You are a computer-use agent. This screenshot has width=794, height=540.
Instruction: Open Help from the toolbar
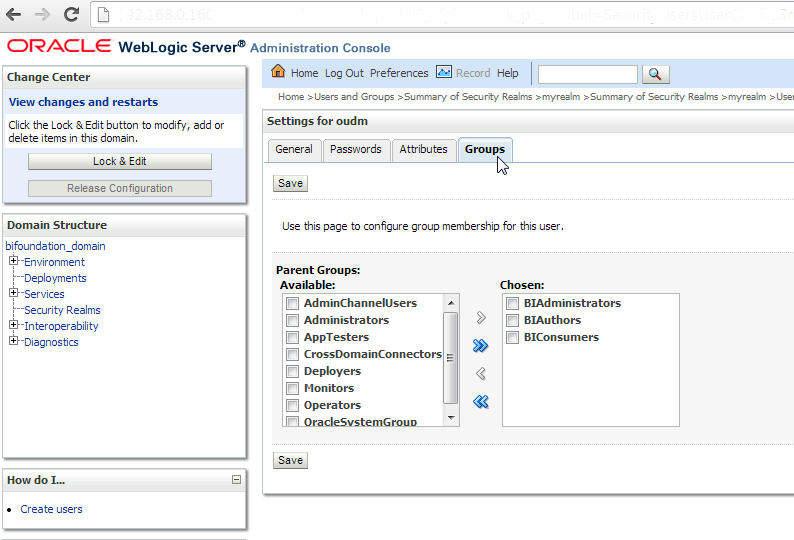(x=507, y=73)
